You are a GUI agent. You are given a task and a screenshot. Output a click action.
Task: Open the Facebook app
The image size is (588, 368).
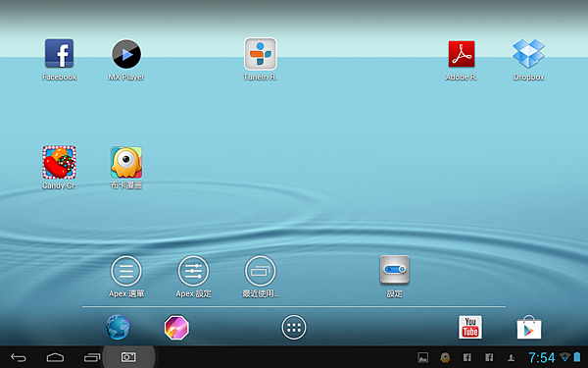coord(59,54)
